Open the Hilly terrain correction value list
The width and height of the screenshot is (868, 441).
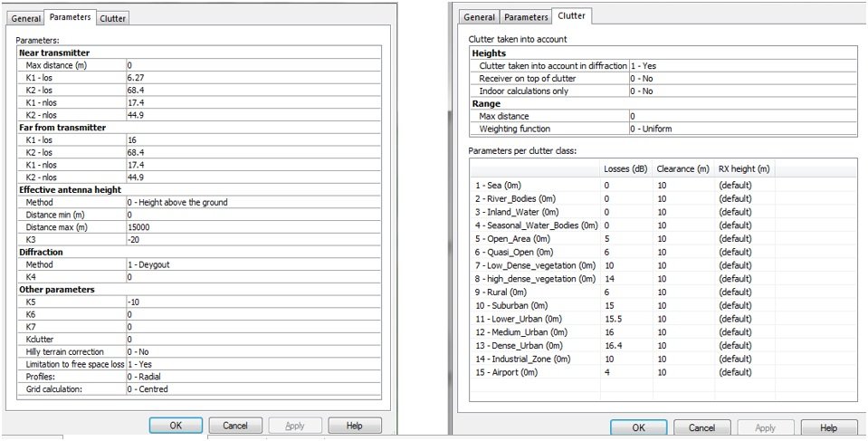pos(252,350)
